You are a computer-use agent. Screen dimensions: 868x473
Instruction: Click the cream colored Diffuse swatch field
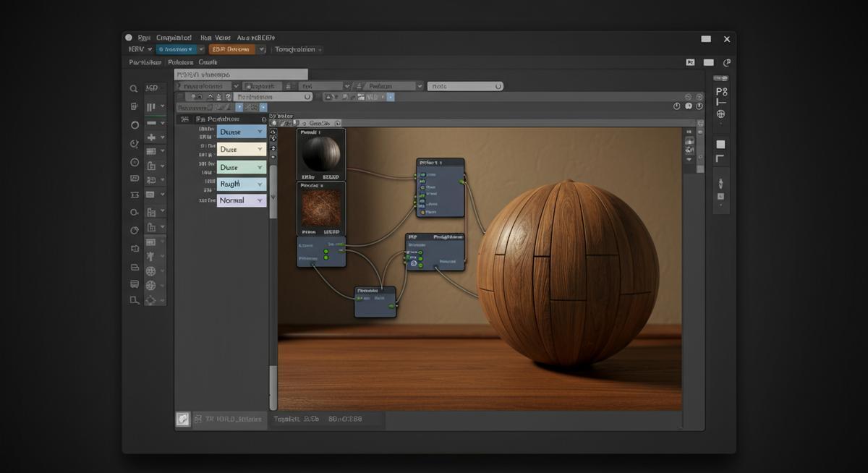(x=242, y=150)
